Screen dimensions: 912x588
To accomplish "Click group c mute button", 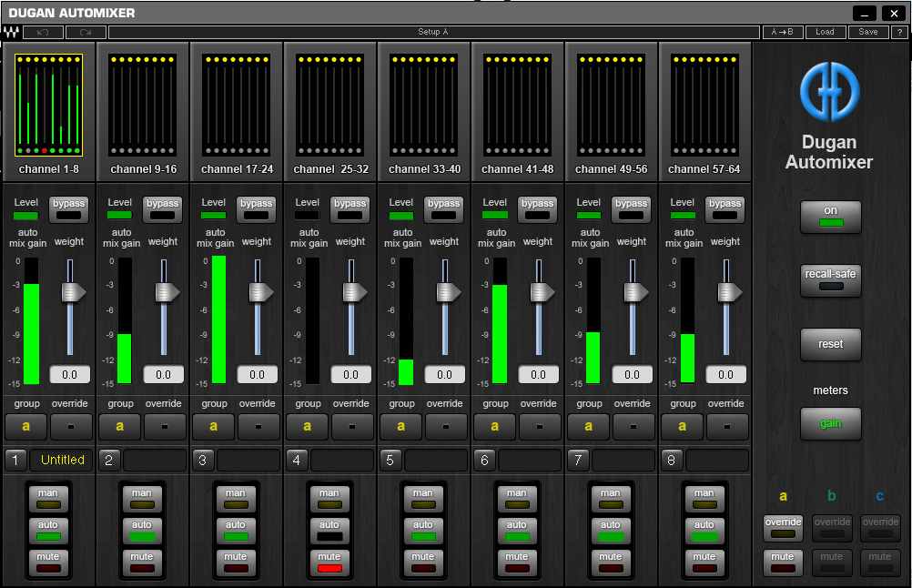I will pyautogui.click(x=880, y=563).
